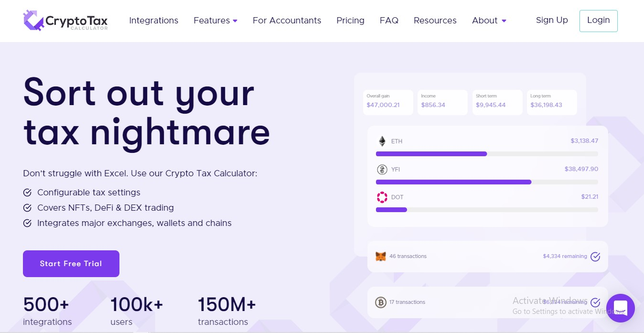Image resolution: width=644 pixels, height=333 pixels.
Task: Click the Login button
Action: point(599,21)
